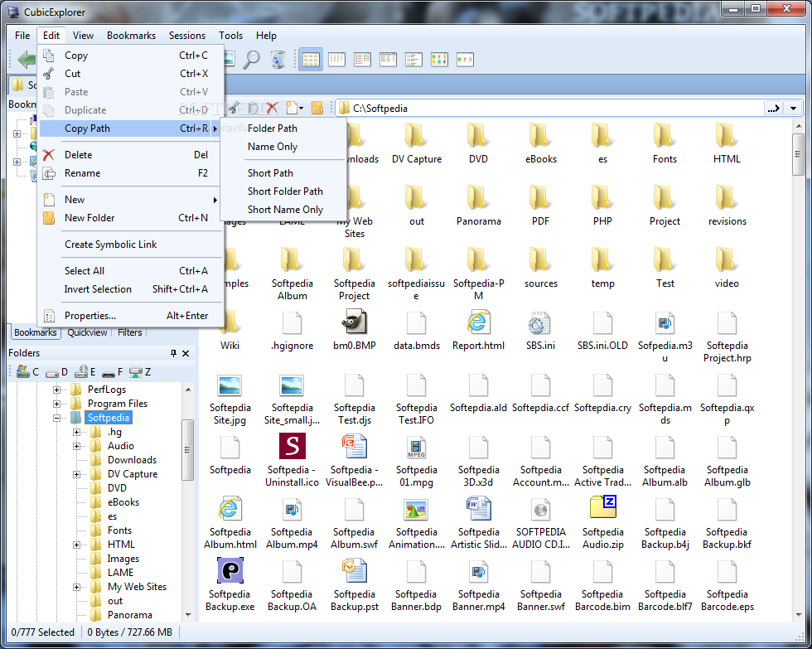Select Short Name Only in submenu
This screenshot has width=812, height=649.
(x=283, y=209)
